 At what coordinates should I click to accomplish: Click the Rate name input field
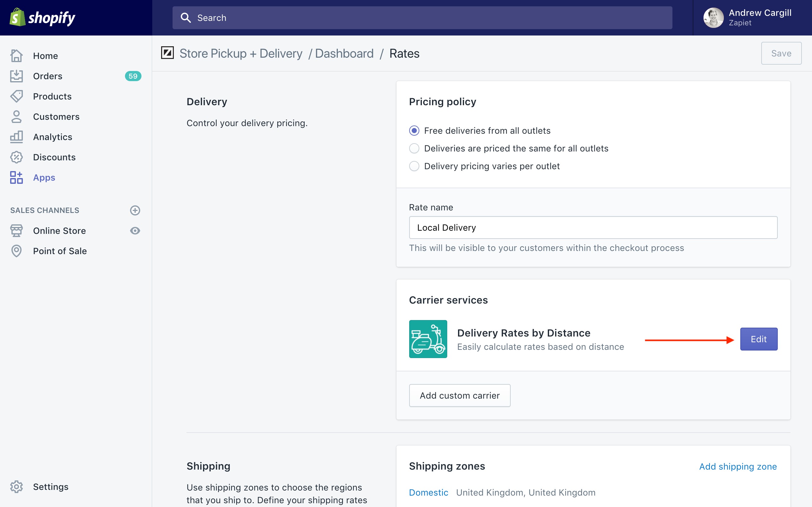(x=593, y=228)
